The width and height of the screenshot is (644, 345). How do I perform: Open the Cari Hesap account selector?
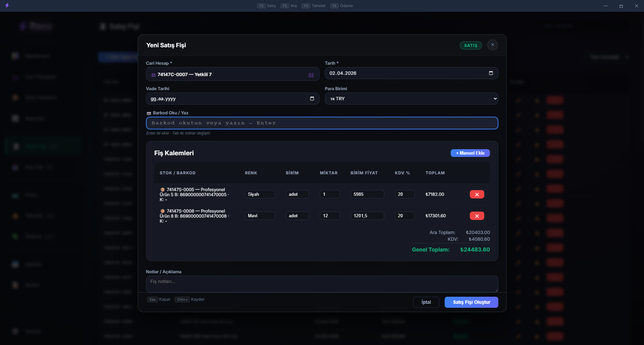point(228,74)
